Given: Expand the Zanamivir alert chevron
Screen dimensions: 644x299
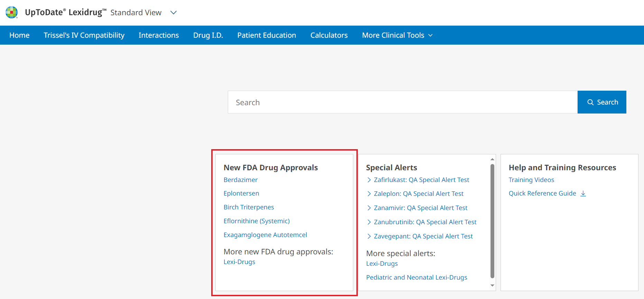Looking at the screenshot, I should click(x=369, y=208).
